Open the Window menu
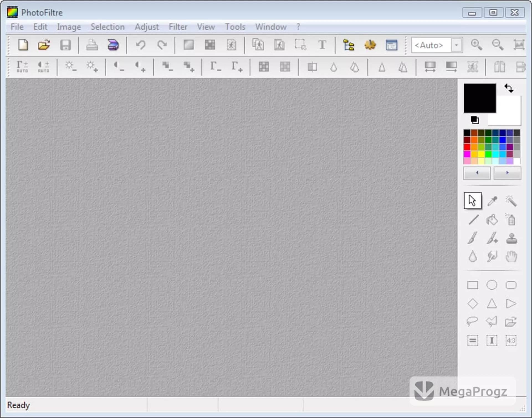 pyautogui.click(x=271, y=27)
